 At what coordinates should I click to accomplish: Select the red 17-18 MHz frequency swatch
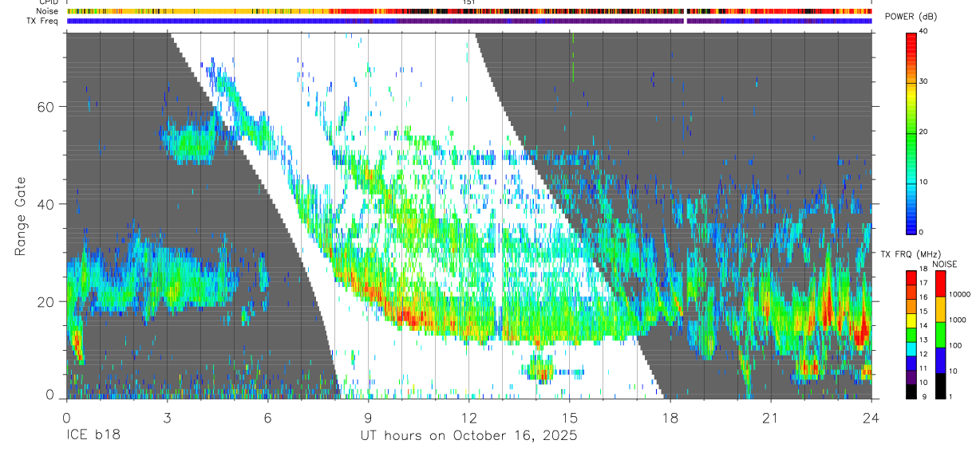pos(911,277)
